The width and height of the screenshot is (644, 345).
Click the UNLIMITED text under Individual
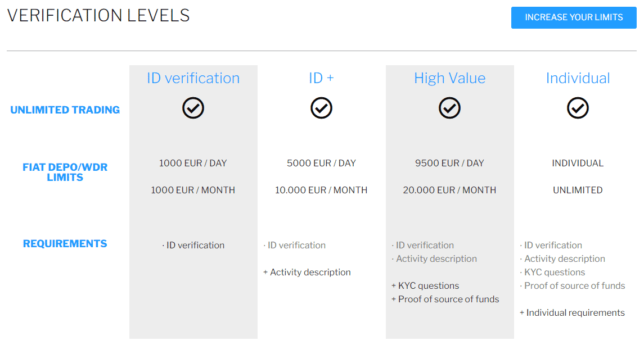578,190
